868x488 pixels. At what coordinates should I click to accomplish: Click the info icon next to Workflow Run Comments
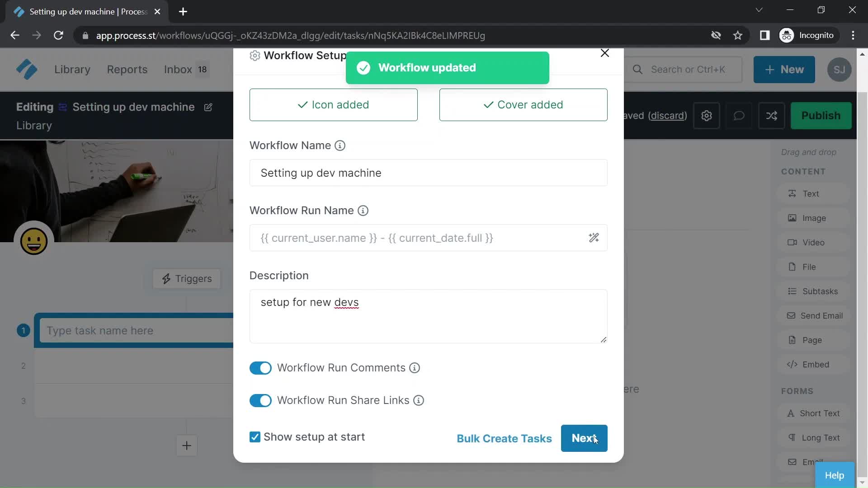(415, 368)
